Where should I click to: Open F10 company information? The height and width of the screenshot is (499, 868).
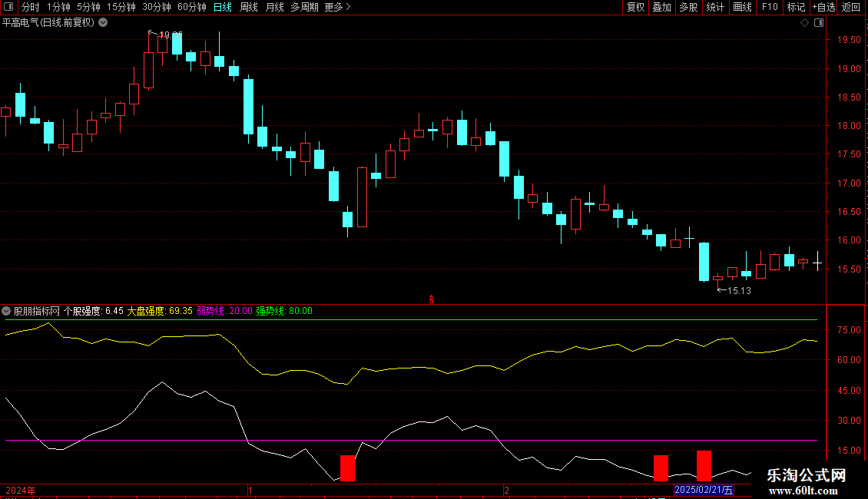pos(770,7)
